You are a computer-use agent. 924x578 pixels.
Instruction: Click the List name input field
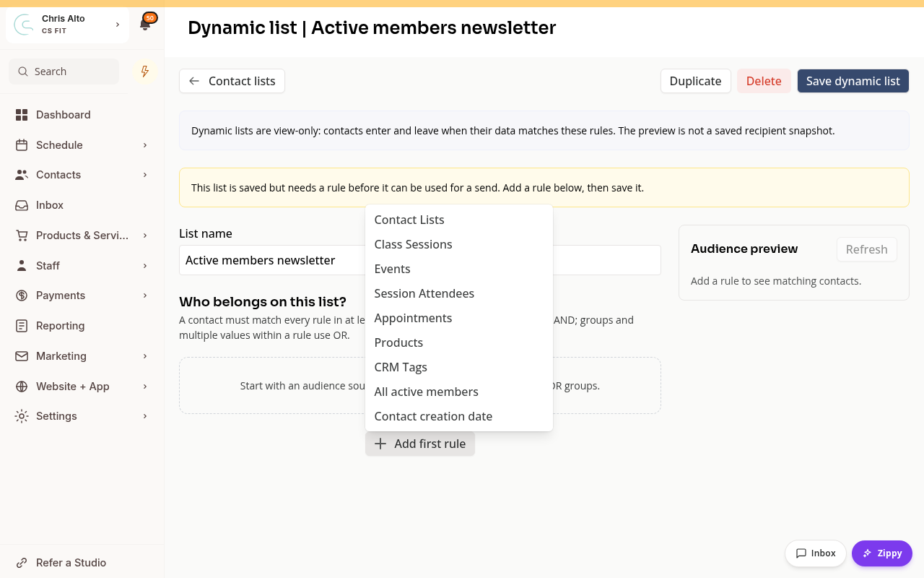tap(420, 260)
